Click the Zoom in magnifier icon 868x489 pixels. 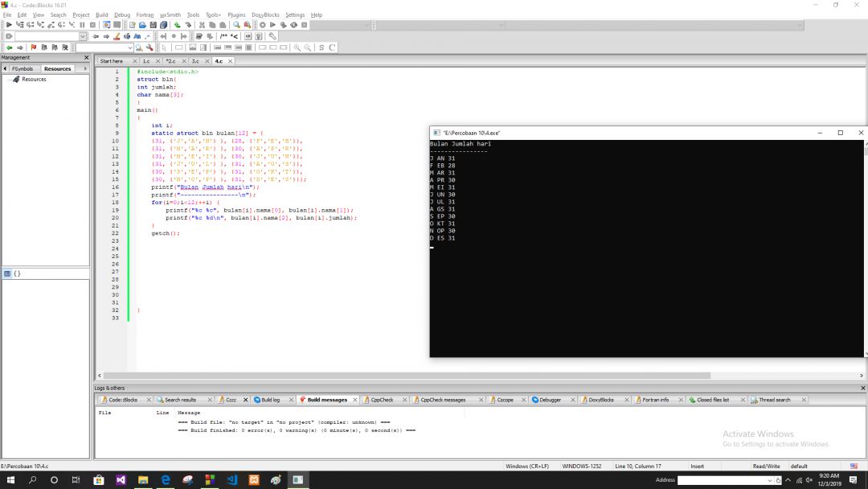click(297, 47)
